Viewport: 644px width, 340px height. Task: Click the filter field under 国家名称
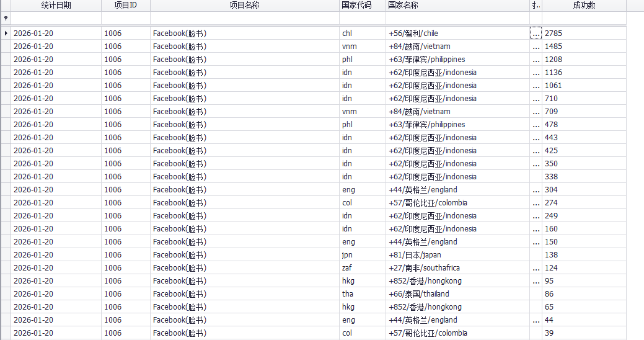[x=457, y=18]
